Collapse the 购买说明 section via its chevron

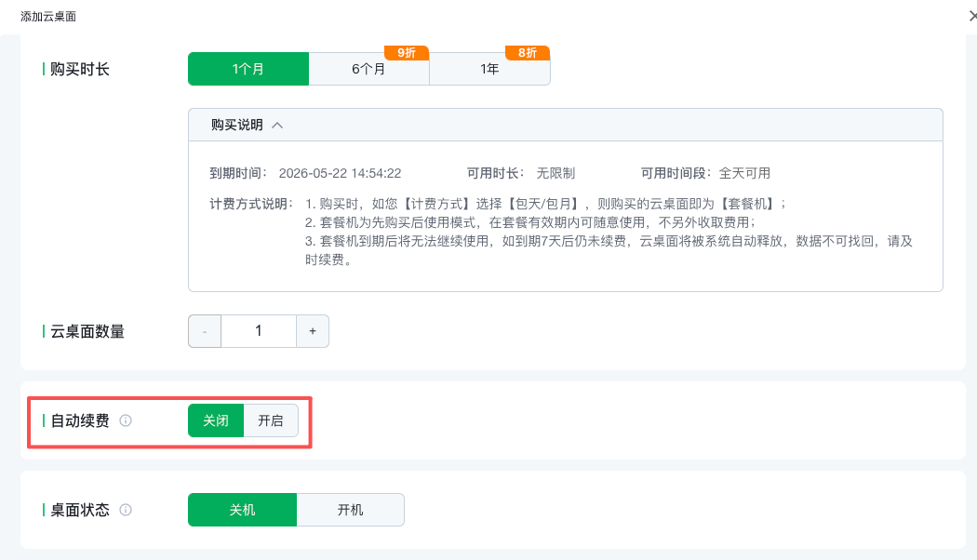277,125
